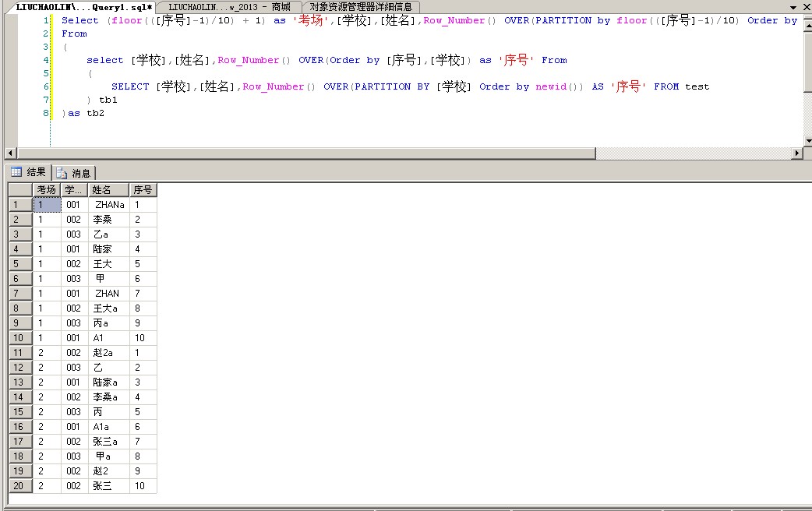The width and height of the screenshot is (812, 511).
Task: Click 'SELECT' keyword in line 6
Action: tap(130, 86)
